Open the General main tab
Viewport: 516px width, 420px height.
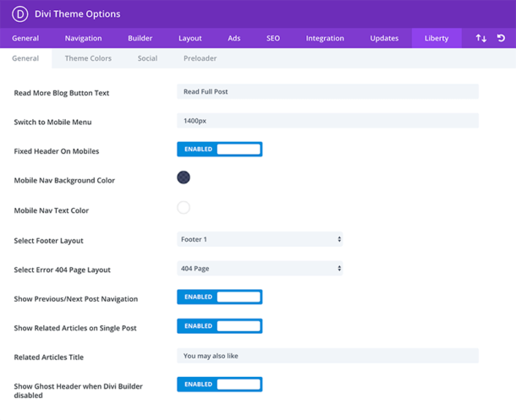click(25, 38)
